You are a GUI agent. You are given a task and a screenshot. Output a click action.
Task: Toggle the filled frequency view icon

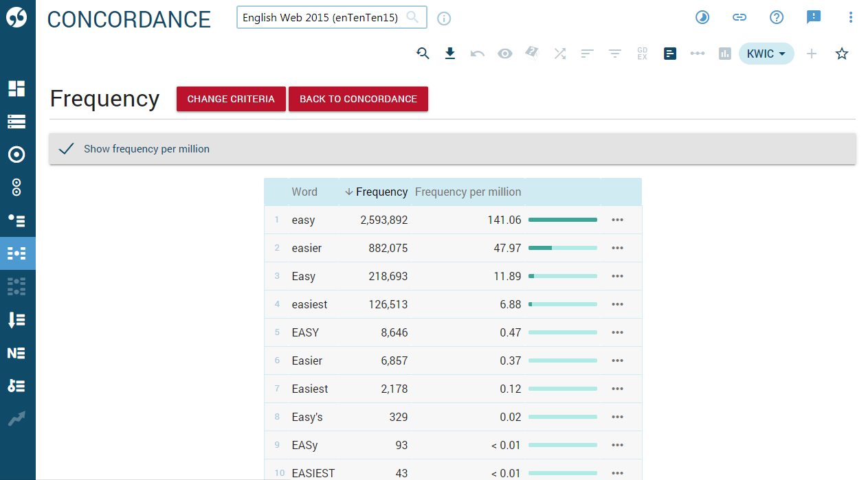coord(670,53)
